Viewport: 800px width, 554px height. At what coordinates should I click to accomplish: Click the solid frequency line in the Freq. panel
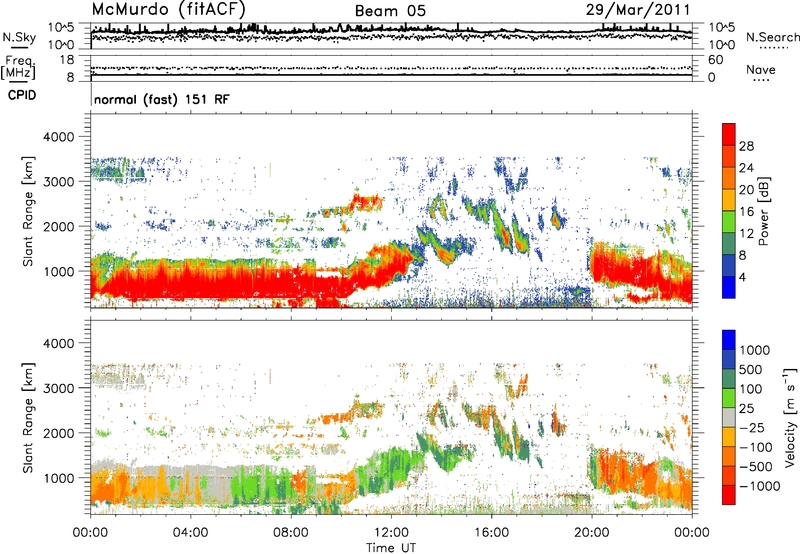pyautogui.click(x=391, y=75)
